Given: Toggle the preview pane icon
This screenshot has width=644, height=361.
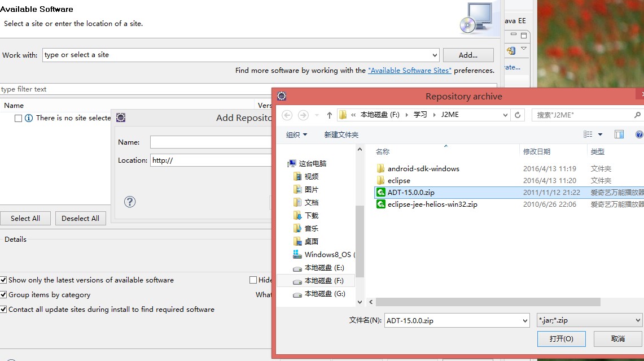Looking at the screenshot, I should (619, 134).
